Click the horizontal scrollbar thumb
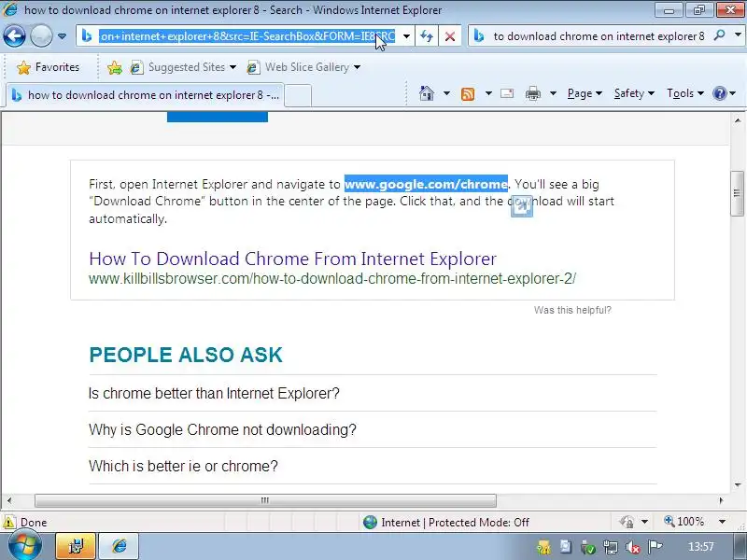The width and height of the screenshot is (747, 560). tap(265, 500)
